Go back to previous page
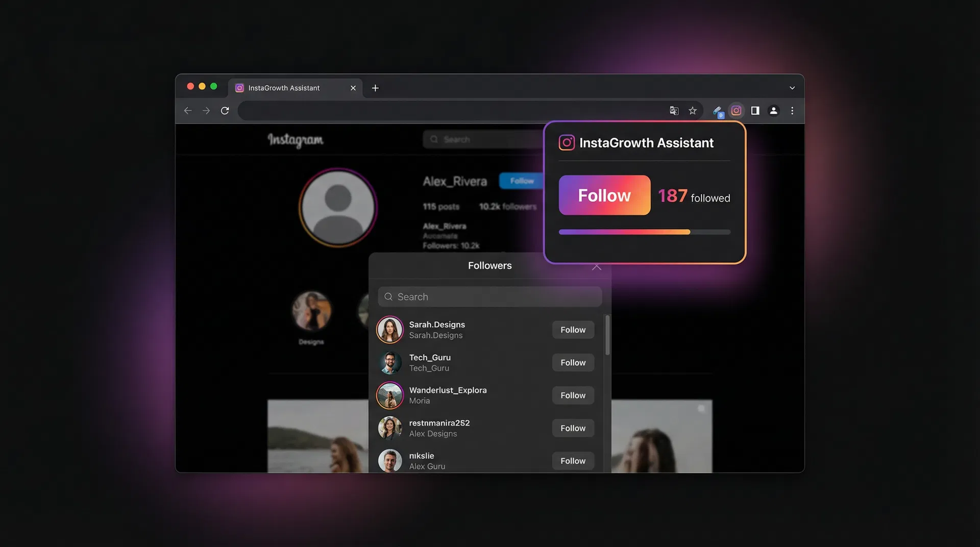 coord(188,111)
